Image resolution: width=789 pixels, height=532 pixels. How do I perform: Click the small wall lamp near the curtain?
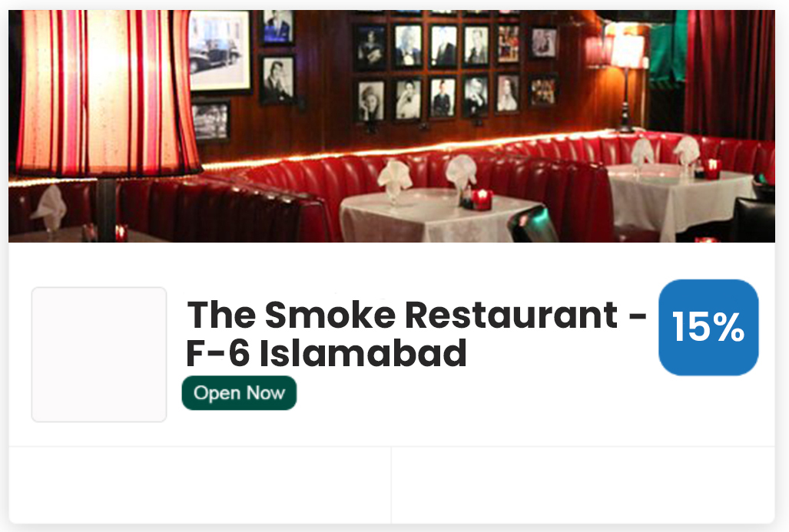626,81
